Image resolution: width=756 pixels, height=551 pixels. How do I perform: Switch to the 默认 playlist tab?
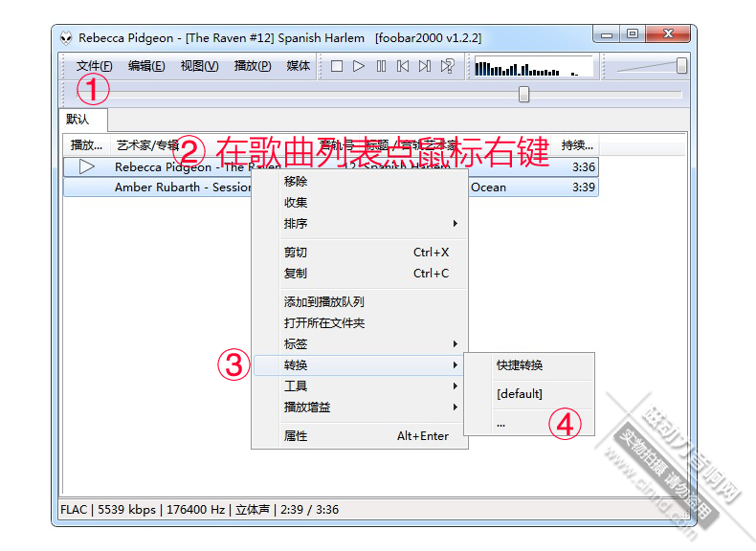(x=78, y=120)
